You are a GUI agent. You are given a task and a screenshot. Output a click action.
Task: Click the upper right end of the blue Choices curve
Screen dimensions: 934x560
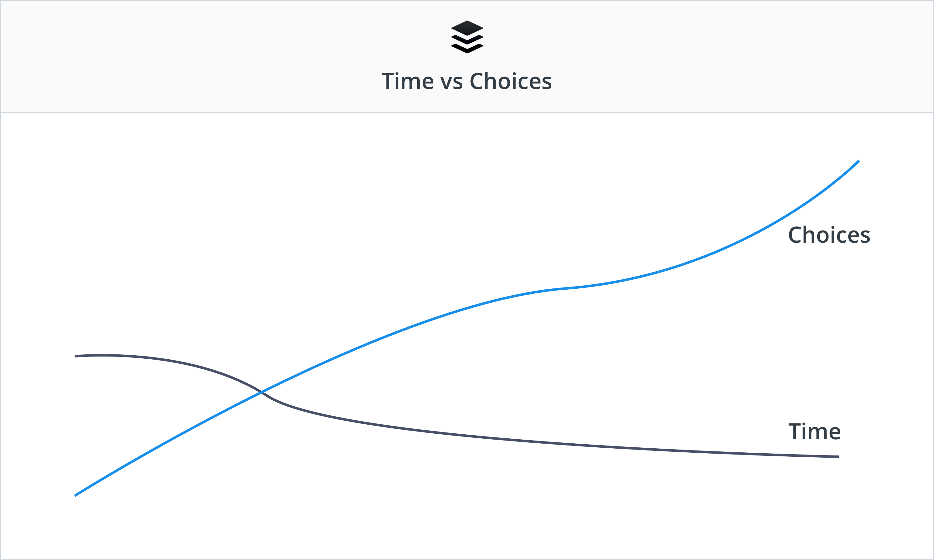click(x=858, y=161)
